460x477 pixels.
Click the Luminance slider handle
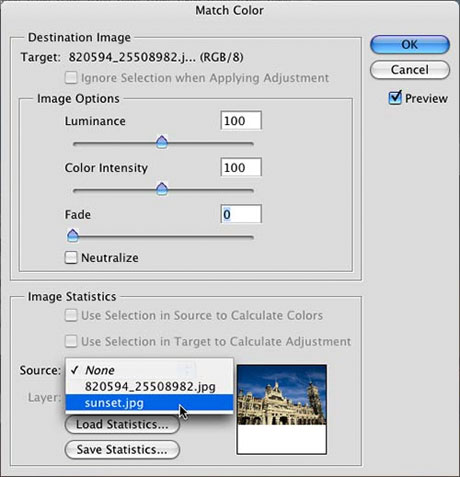pyautogui.click(x=162, y=142)
